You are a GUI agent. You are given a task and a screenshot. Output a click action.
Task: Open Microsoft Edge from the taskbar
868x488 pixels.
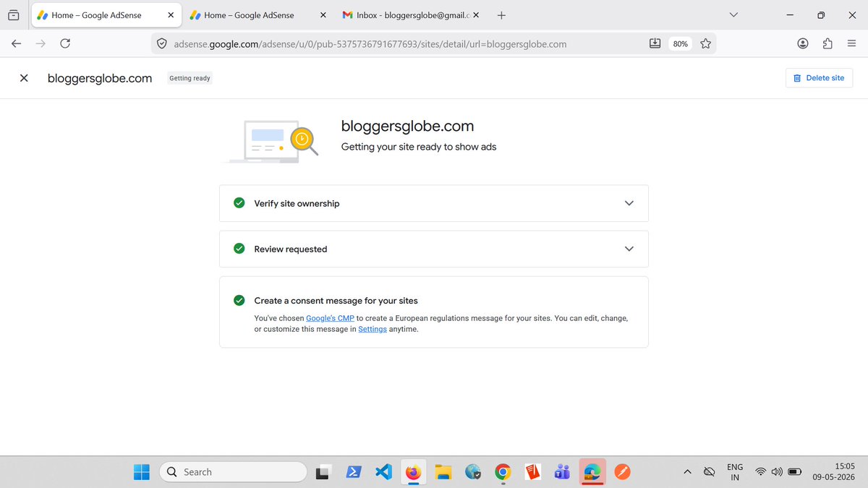[x=592, y=472]
